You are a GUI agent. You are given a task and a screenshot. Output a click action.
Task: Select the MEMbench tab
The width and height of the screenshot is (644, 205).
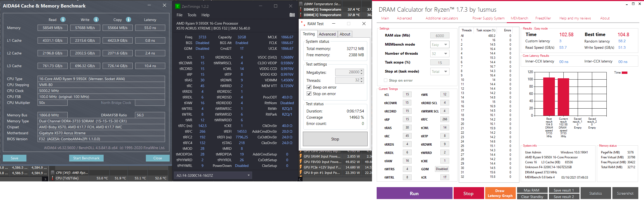click(x=519, y=18)
